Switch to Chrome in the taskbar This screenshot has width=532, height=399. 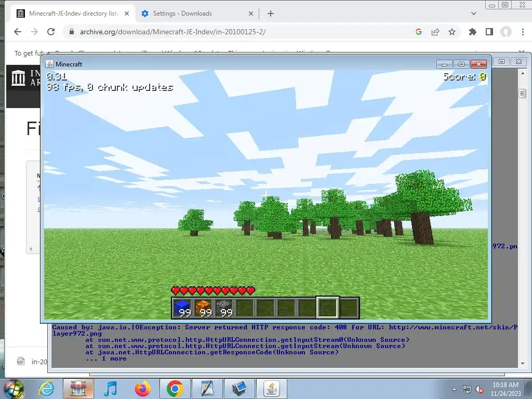pyautogui.click(x=175, y=389)
